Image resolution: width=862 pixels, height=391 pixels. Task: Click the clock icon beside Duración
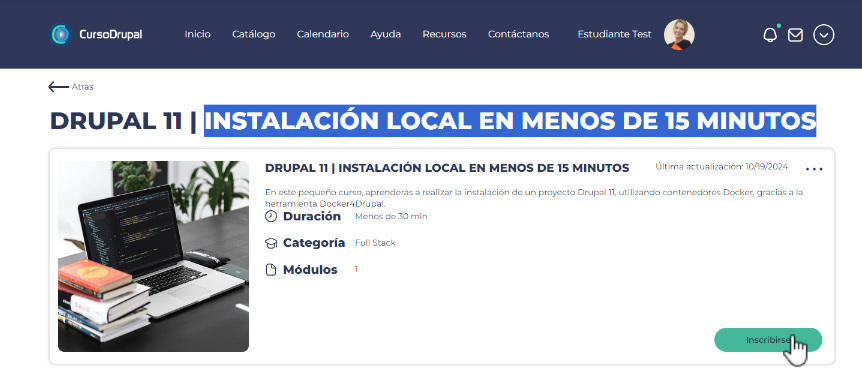coord(270,216)
